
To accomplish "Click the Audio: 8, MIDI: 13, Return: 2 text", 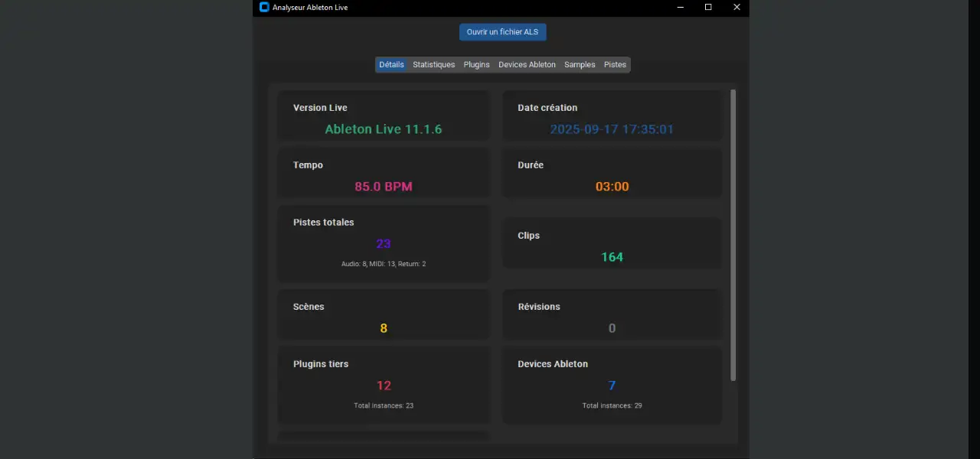I will point(384,264).
